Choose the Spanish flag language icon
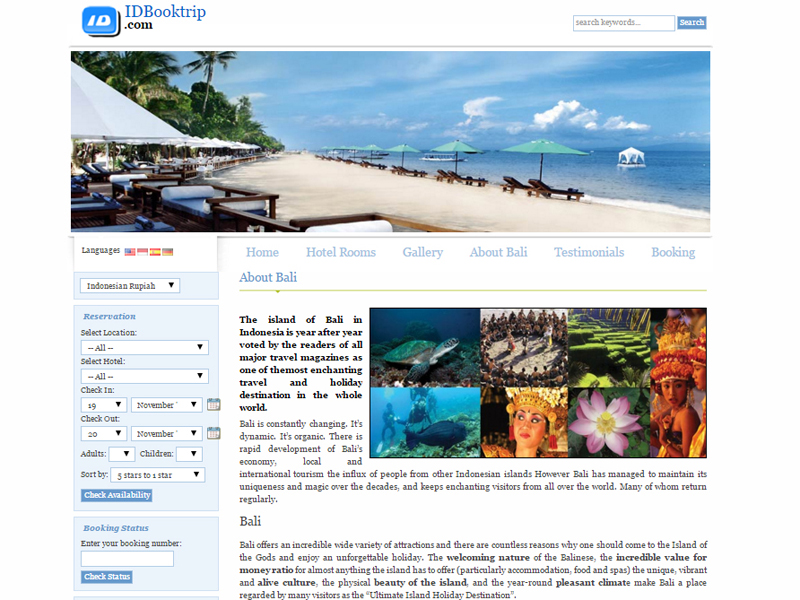The width and height of the screenshot is (800, 600). (x=155, y=252)
